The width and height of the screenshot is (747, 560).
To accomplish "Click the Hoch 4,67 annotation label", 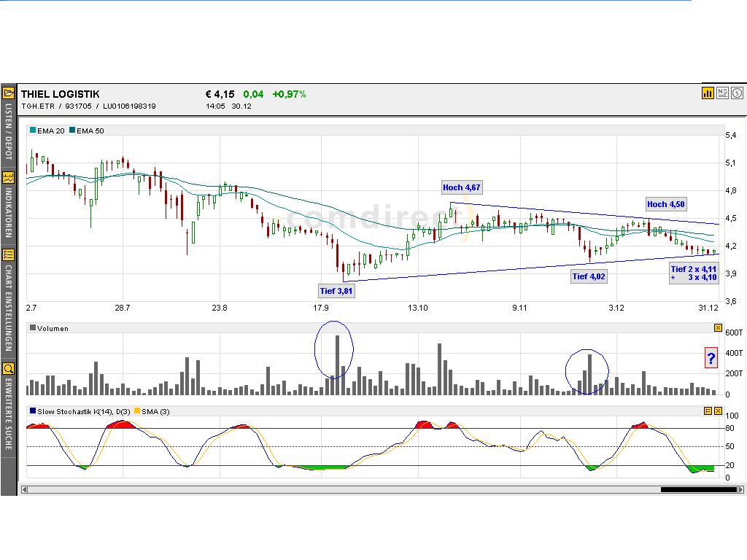I will 462,187.
